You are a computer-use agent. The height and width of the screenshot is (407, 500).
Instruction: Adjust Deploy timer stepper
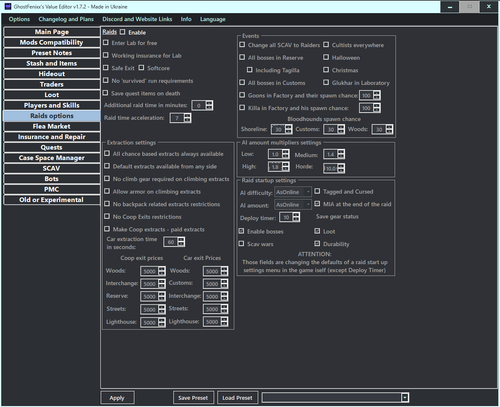point(296,217)
